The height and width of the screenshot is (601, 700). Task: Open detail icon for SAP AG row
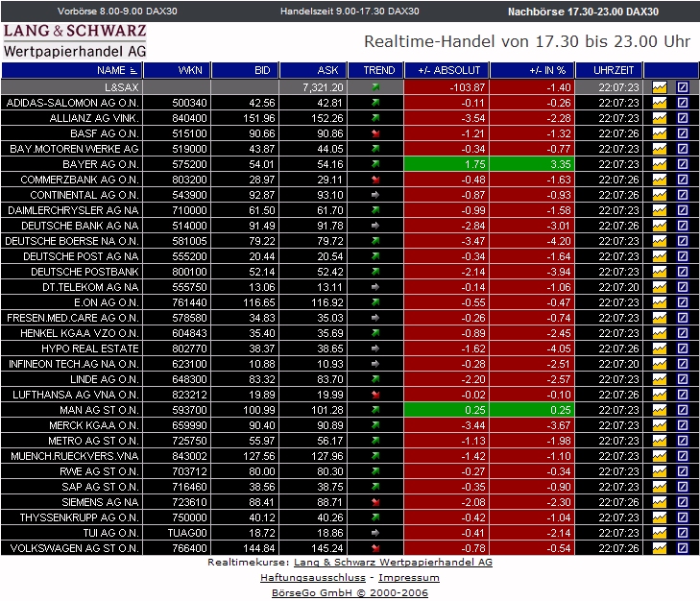[x=682, y=487]
